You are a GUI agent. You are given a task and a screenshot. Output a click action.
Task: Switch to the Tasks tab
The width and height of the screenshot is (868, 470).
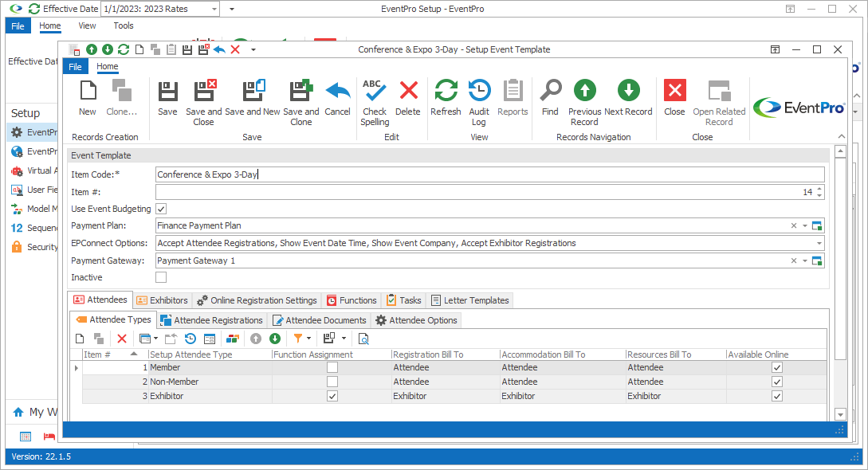click(404, 300)
